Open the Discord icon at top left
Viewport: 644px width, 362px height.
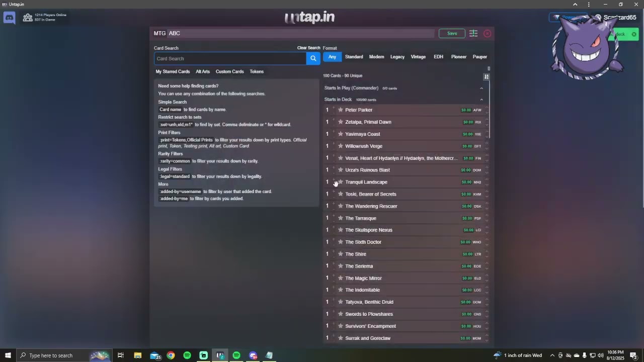coord(9,18)
